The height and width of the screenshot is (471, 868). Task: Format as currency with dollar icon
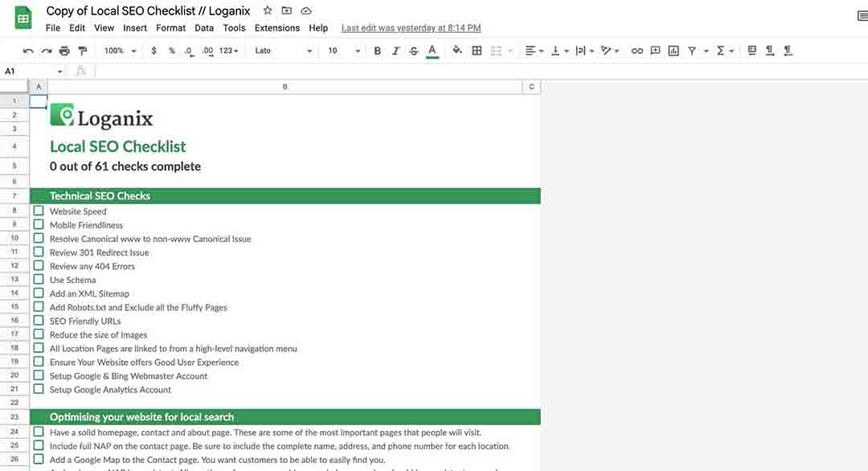[x=154, y=51]
